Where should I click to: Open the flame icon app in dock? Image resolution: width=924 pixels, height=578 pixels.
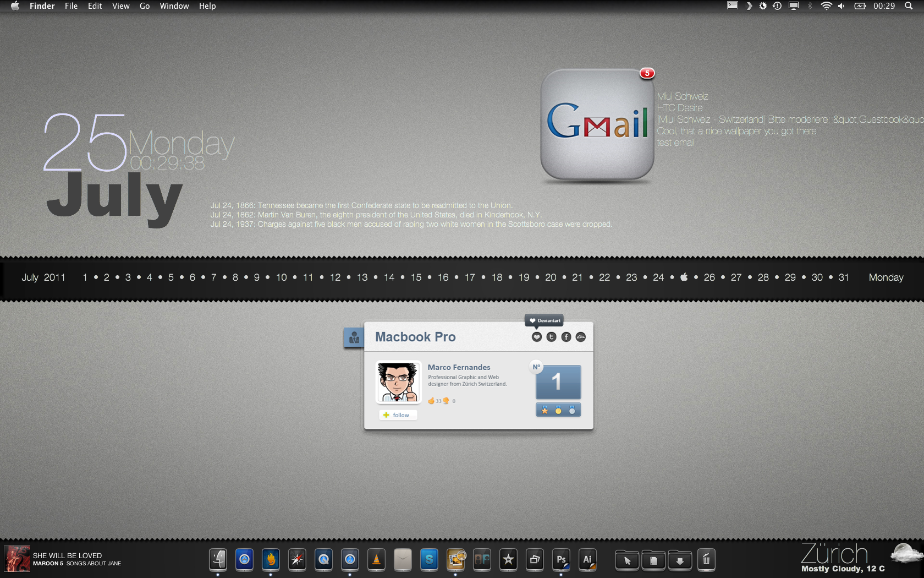pyautogui.click(x=271, y=560)
